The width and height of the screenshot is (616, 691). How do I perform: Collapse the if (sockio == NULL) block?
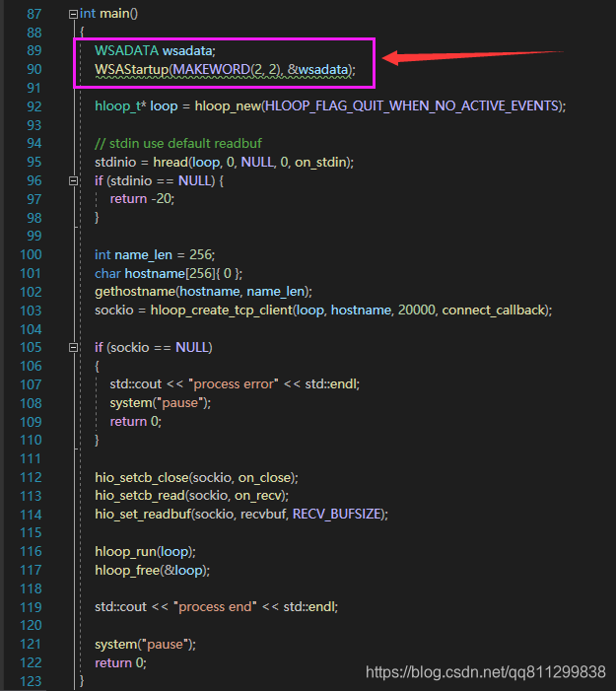[x=73, y=348]
